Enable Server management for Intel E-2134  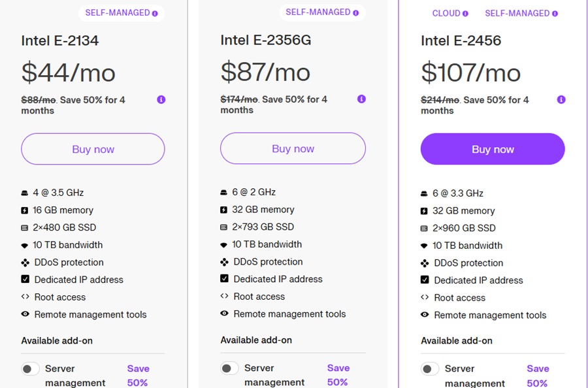tap(30, 368)
